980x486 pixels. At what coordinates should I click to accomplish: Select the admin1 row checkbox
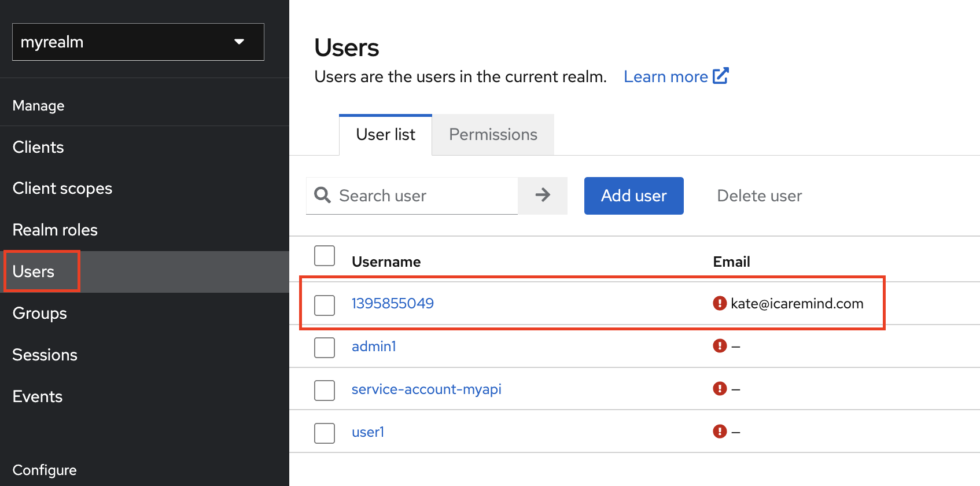(x=325, y=348)
